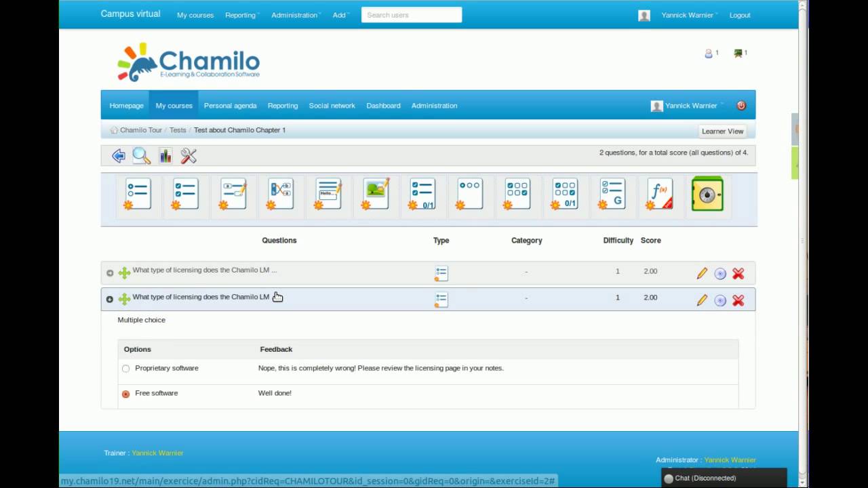Click the blue back arrow icon
This screenshot has width=868, height=488.
(119, 157)
